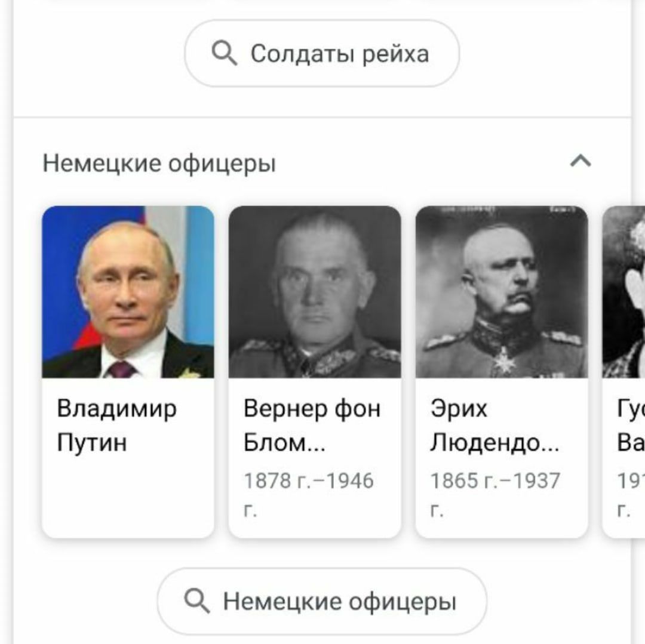
Task: Tap the blank area below the Вернер фон Блом… dates
Action: [315, 529]
